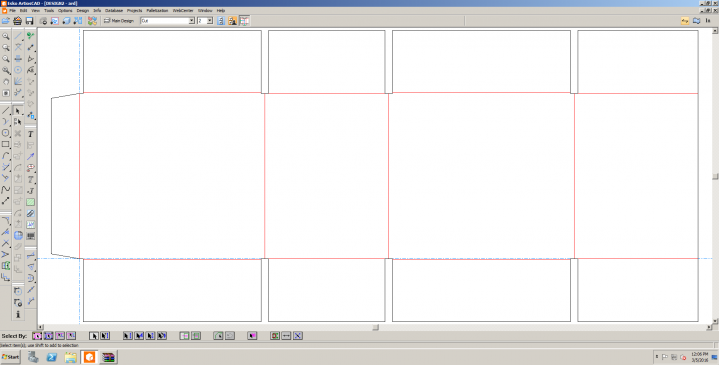Click the Circle drawing tool
719x365 pixels.
pos(6,133)
